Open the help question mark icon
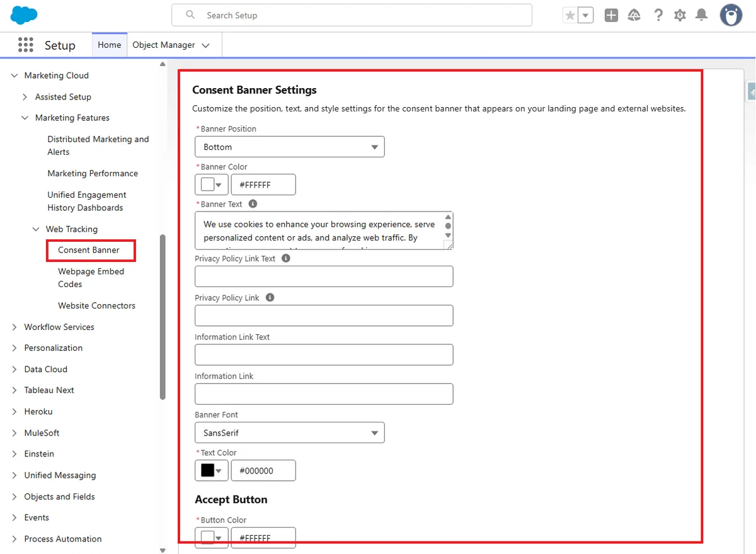 (x=658, y=15)
